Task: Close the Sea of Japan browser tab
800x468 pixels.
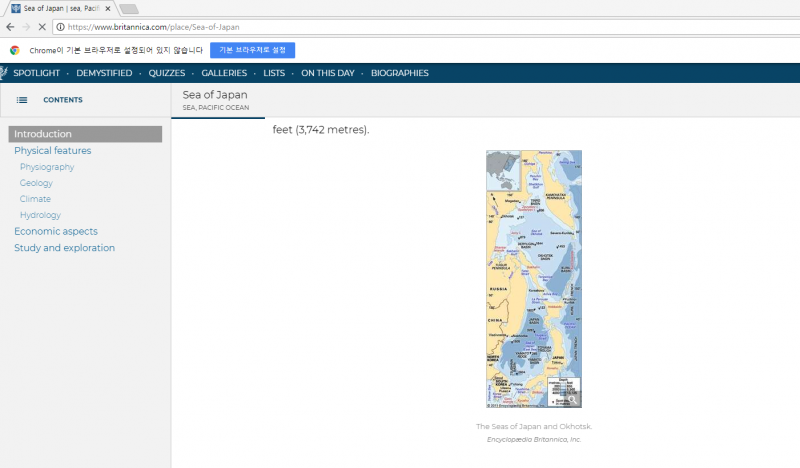Action: (x=108, y=8)
